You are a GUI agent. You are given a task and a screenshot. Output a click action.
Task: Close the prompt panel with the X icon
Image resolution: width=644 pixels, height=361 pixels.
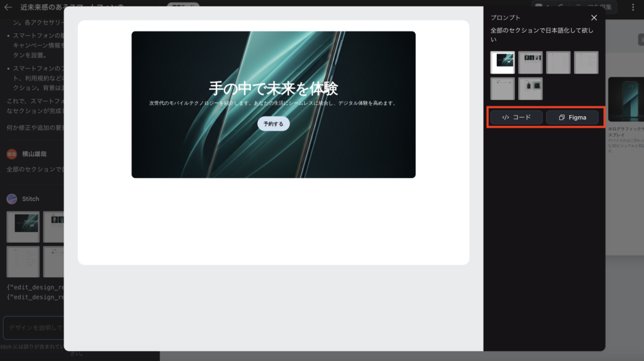click(x=594, y=18)
